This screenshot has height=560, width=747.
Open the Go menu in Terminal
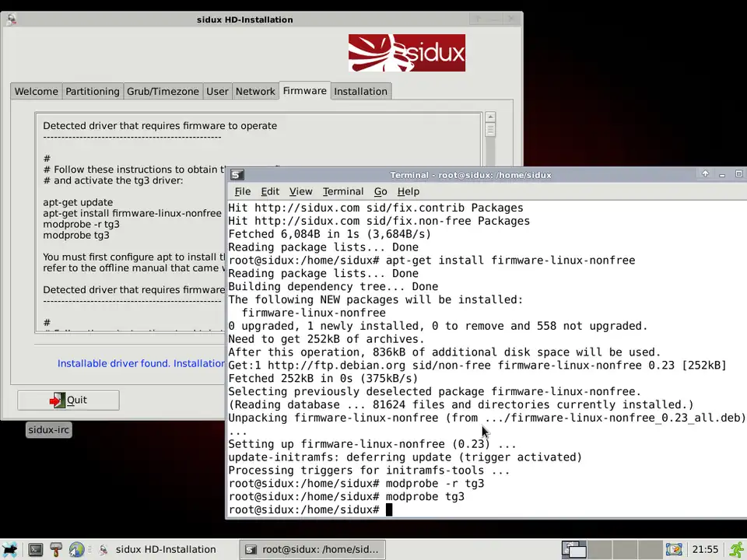click(x=381, y=191)
